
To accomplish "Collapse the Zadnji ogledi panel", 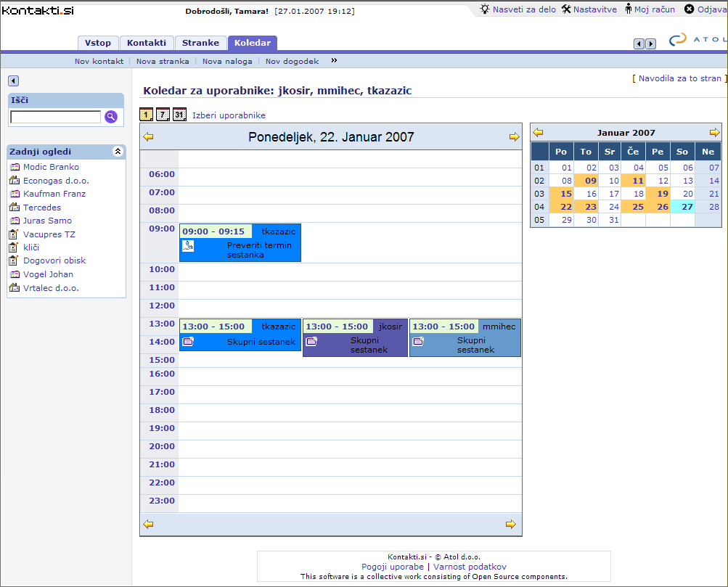I will pos(118,152).
